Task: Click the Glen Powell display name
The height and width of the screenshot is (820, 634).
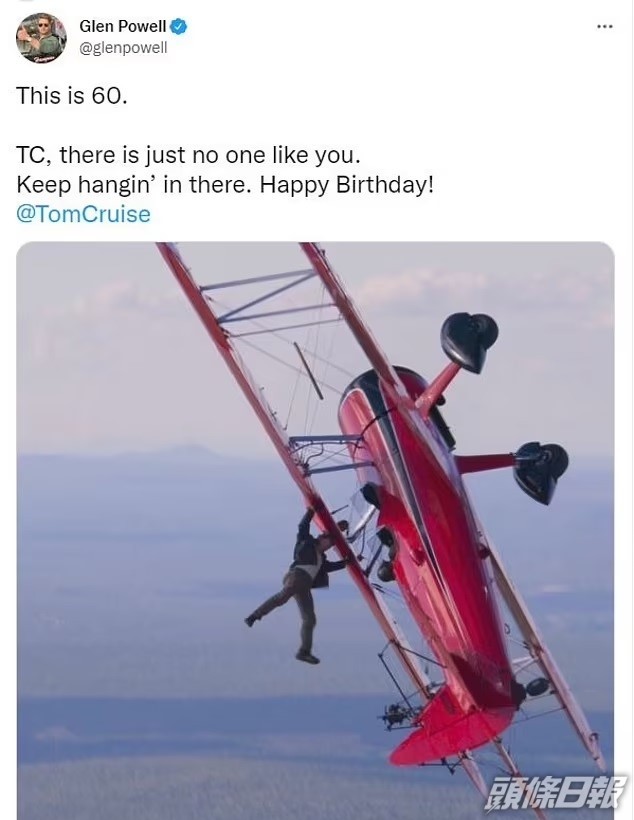Action: click(122, 26)
